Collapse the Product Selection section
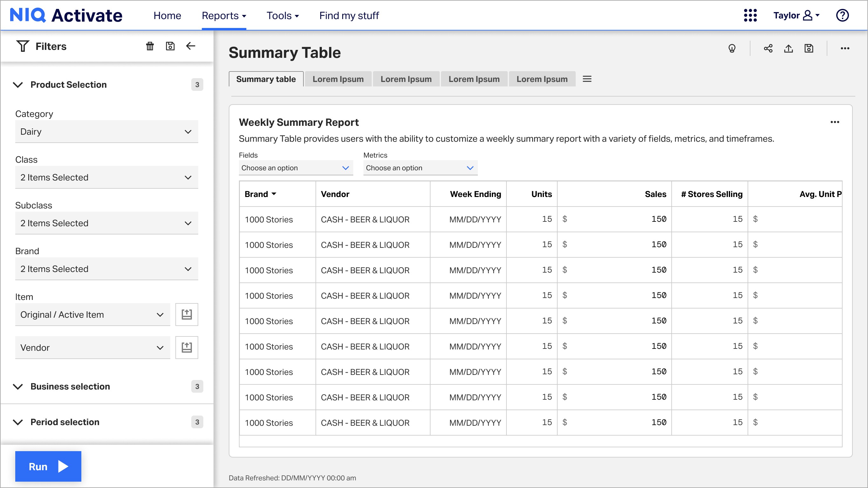 tap(18, 85)
